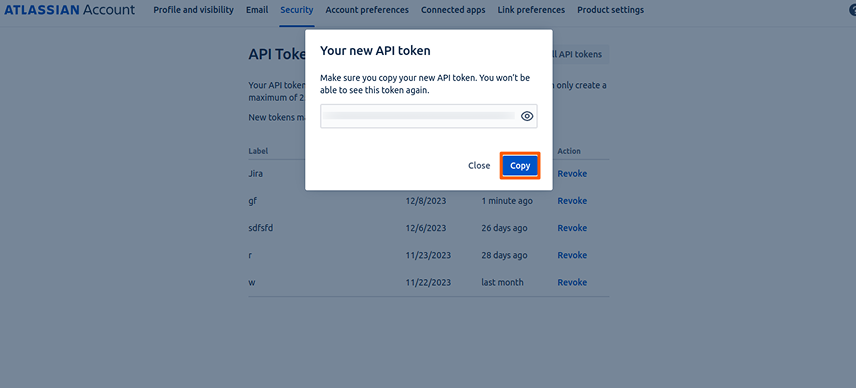Go to Account preferences tab
This screenshot has height=388, width=856.
coord(367,10)
